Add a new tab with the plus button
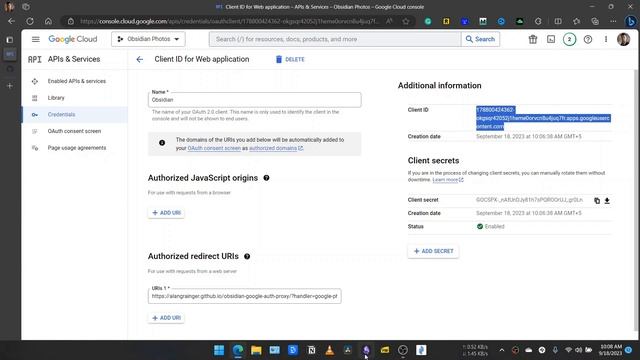The width and height of the screenshot is (640, 360). pyautogui.click(x=10, y=86)
